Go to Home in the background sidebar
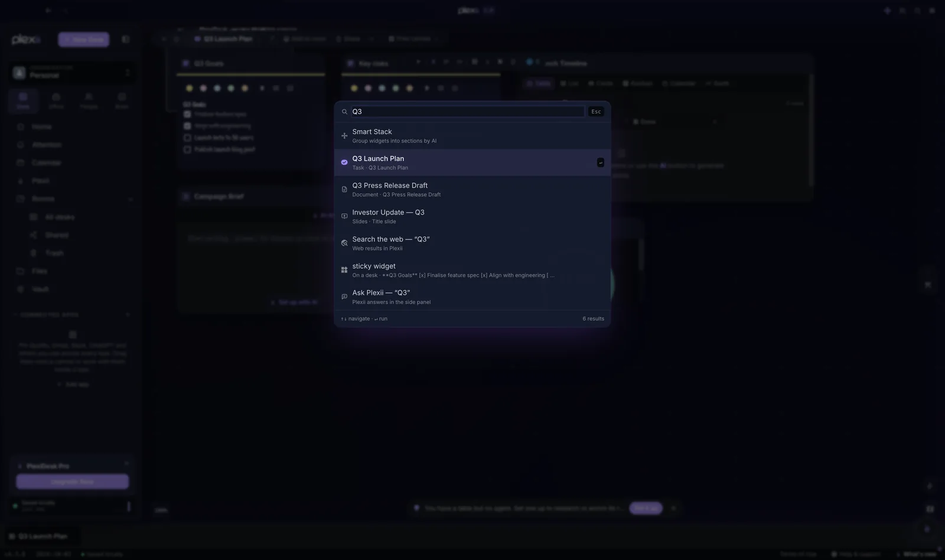This screenshot has height=560, width=945. coord(41,127)
